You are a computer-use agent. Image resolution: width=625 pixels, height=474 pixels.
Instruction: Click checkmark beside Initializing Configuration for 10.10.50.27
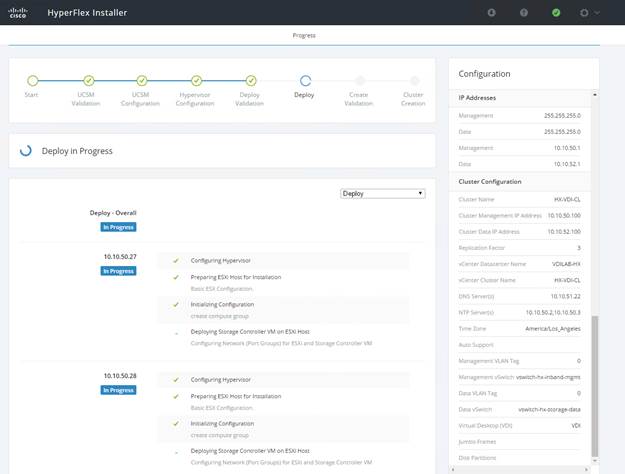176,305
